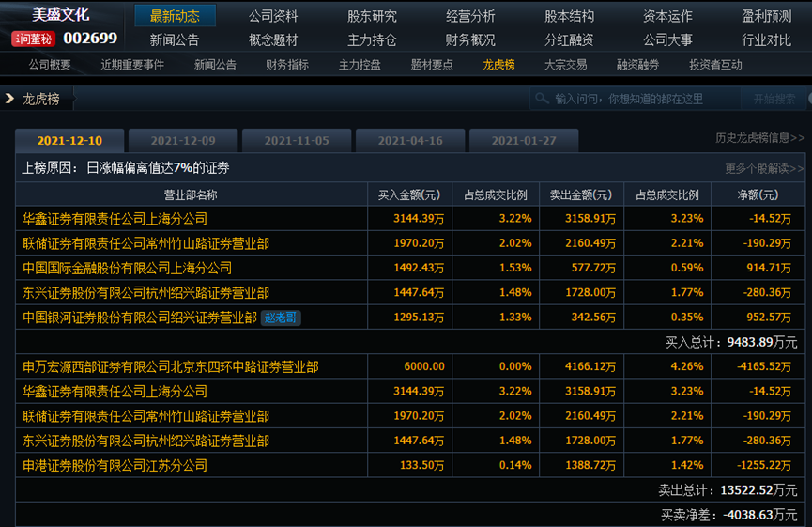Screen dimensions: 812x527
Task: Click the 卖出金额(元) column header
Action: [x=581, y=194]
